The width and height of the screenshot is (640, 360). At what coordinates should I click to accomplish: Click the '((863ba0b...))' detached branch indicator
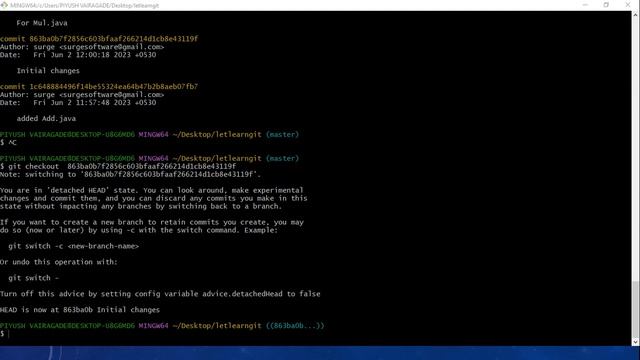[x=295, y=326]
